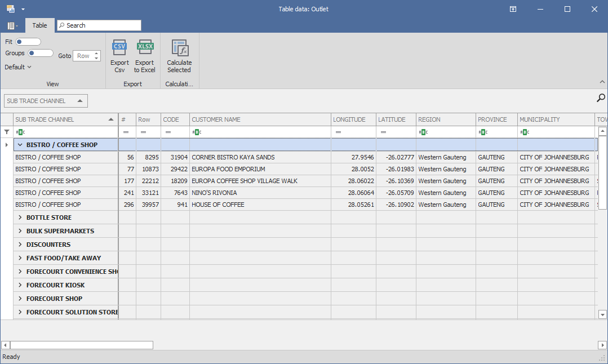The width and height of the screenshot is (608, 364).
Task: Expand the DISCOUNTERS group row
Action: click(x=20, y=245)
